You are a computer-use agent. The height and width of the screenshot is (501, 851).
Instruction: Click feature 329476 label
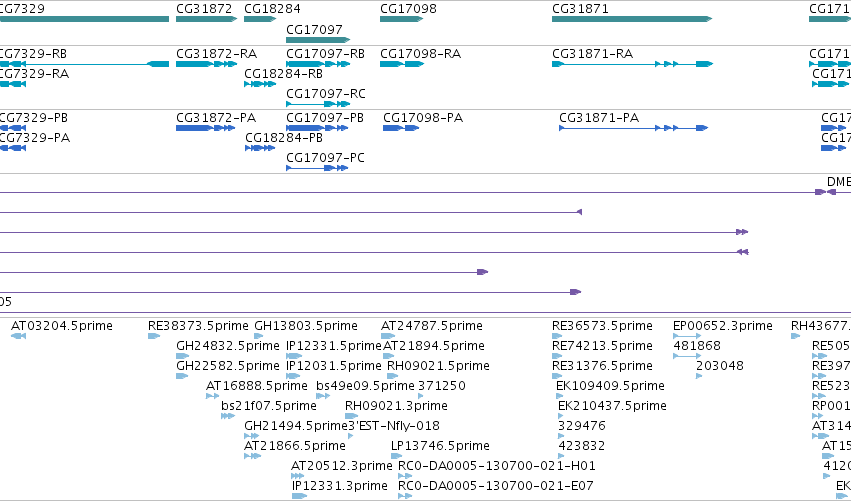[x=582, y=426]
